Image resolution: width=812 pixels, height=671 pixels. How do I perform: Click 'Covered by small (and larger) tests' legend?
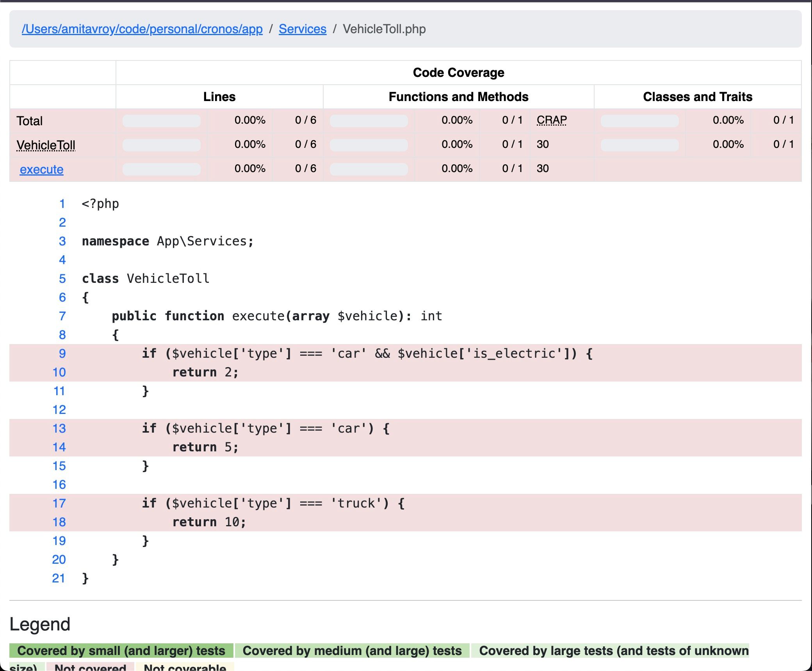pyautogui.click(x=121, y=650)
